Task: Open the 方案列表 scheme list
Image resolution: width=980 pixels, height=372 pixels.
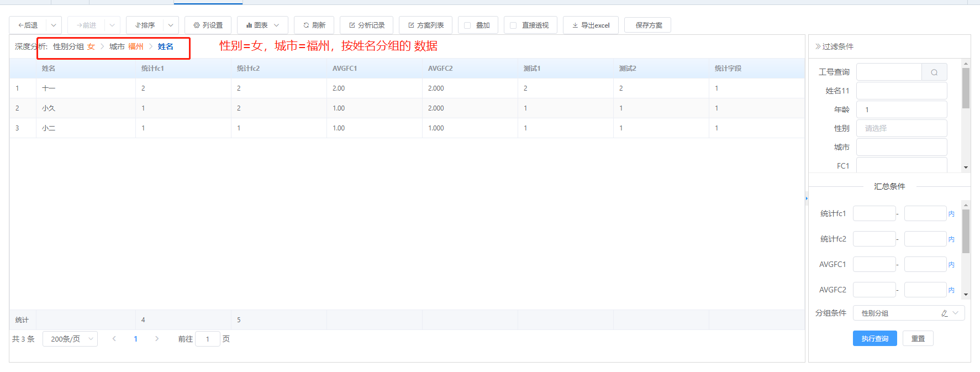Action: [x=425, y=25]
